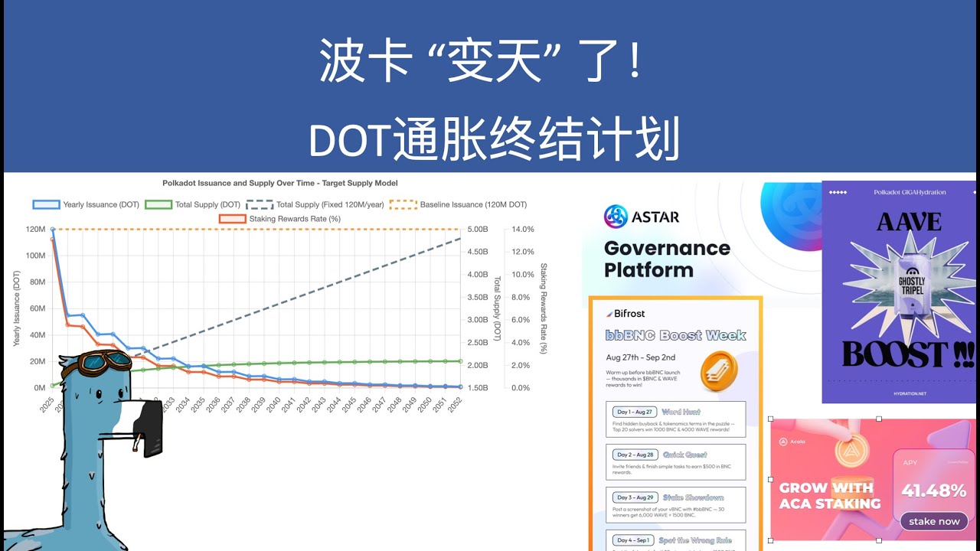Click the 'Polkadot GIGAHydration' header text

click(910, 192)
